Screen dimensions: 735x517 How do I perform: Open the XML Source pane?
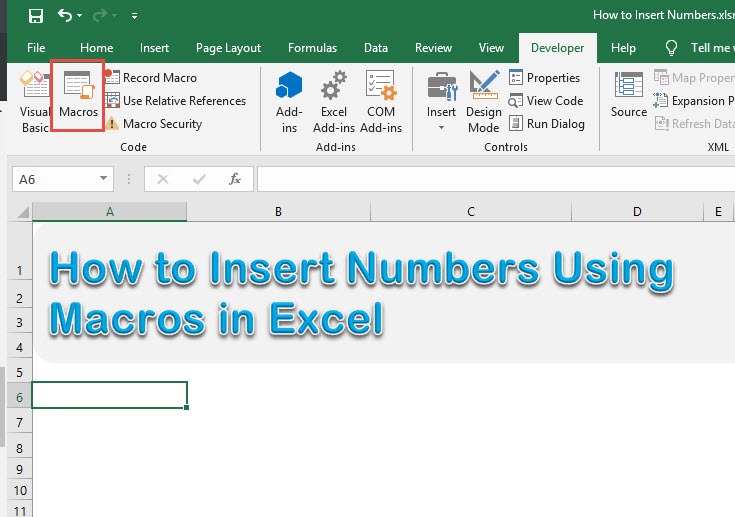[x=629, y=94]
